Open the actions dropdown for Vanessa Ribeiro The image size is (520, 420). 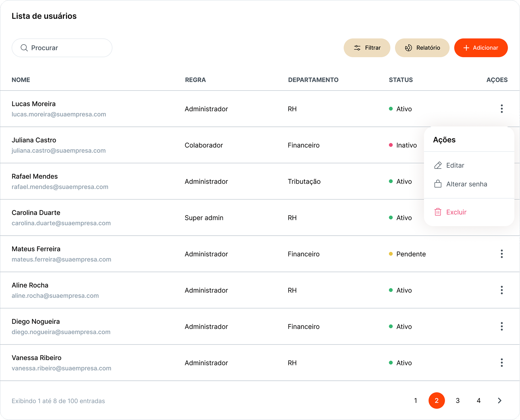pyautogui.click(x=502, y=362)
